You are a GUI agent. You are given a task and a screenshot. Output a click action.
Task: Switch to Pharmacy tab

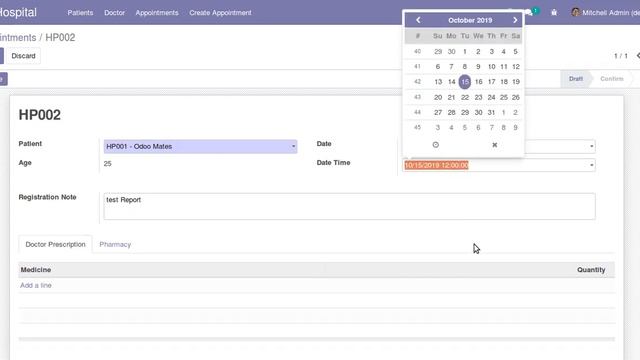(x=115, y=244)
